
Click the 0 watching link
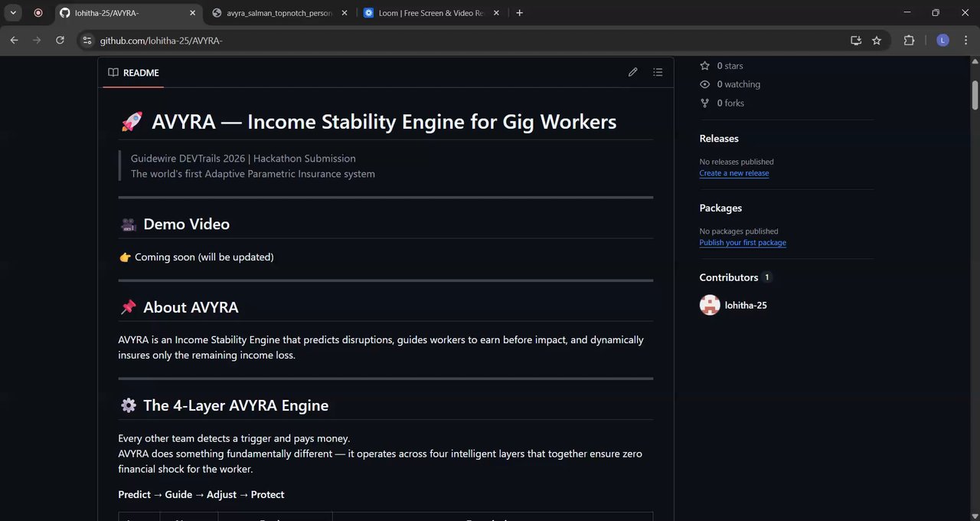click(x=738, y=84)
